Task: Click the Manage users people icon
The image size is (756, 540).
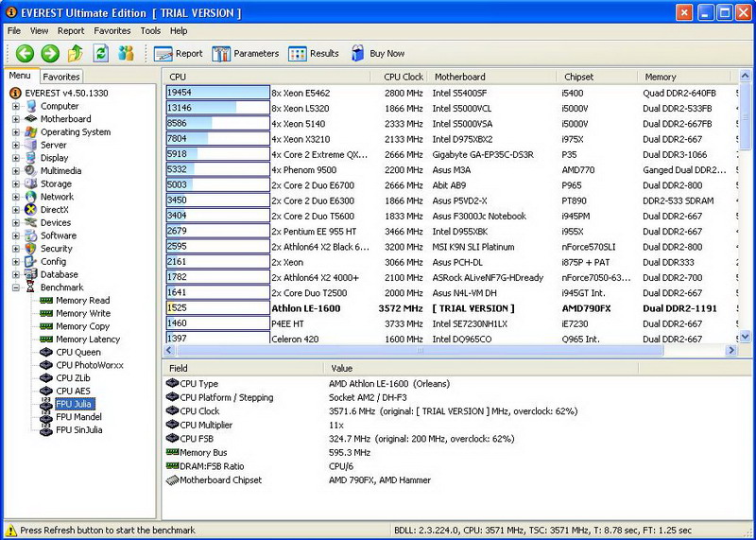Action: 126,53
